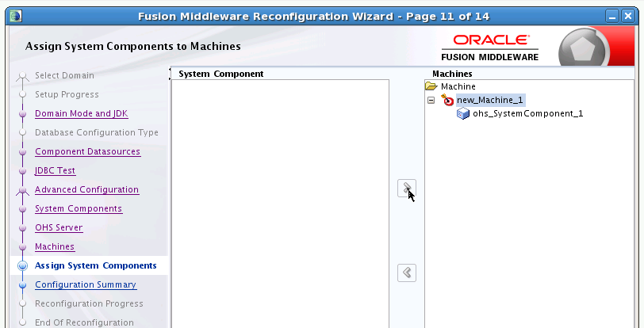Screen dimensions: 644x328
Task: Click the Setup Progress step label
Action: [67, 94]
